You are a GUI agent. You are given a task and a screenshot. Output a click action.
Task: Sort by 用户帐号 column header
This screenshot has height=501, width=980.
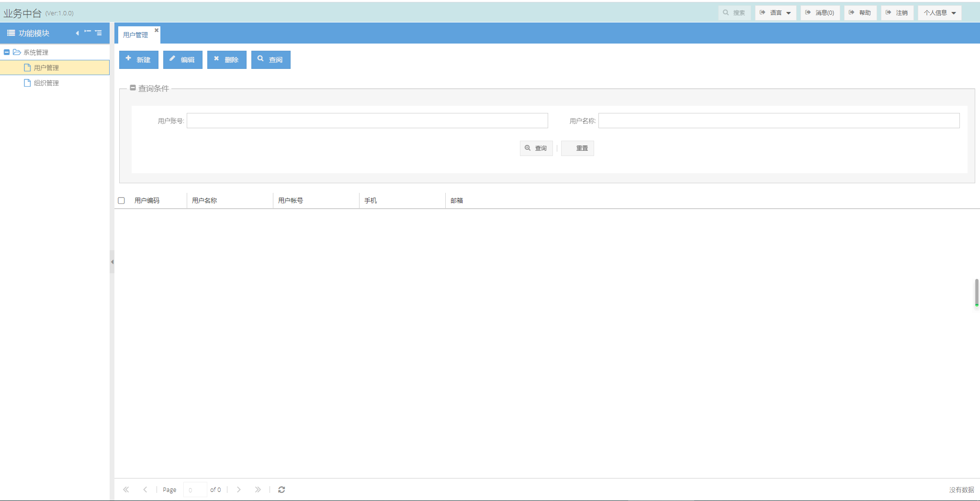(316, 200)
